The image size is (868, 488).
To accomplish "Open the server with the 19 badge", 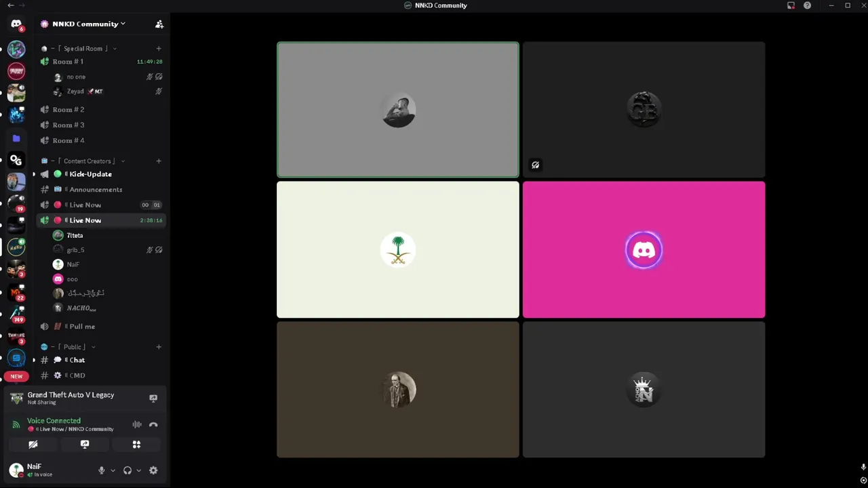I will pyautogui.click(x=16, y=203).
